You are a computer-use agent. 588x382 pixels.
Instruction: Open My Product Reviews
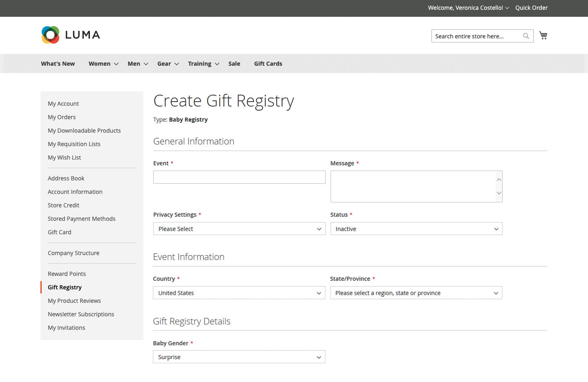pyautogui.click(x=74, y=301)
